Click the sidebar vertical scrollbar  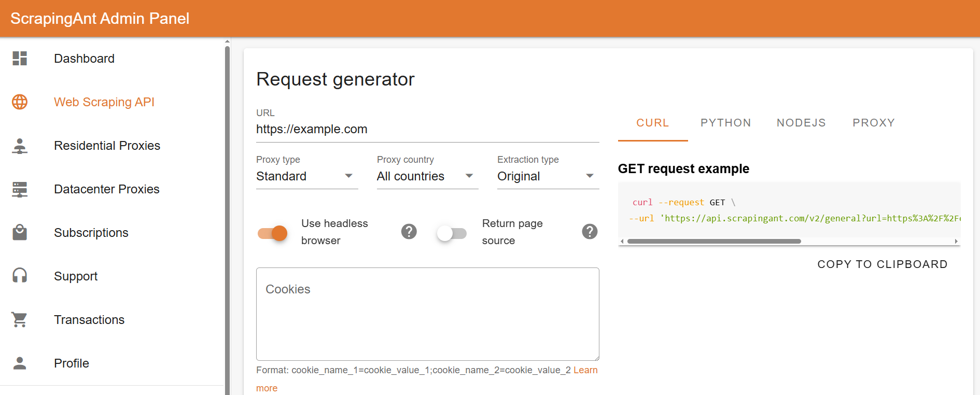coord(227,220)
